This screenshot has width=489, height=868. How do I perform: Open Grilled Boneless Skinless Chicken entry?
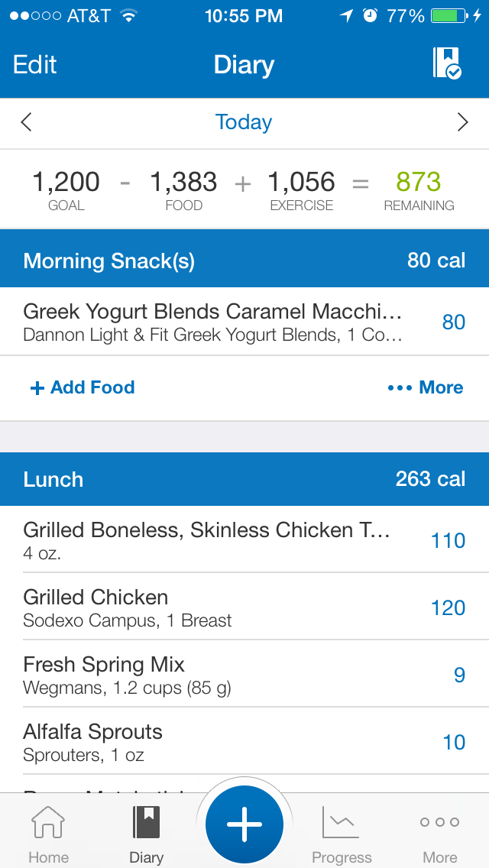(x=229, y=539)
